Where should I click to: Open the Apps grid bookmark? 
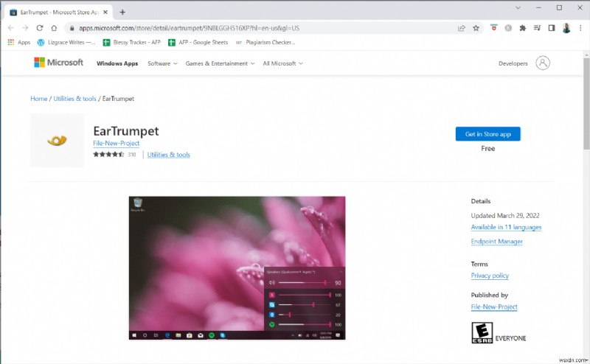[19, 42]
